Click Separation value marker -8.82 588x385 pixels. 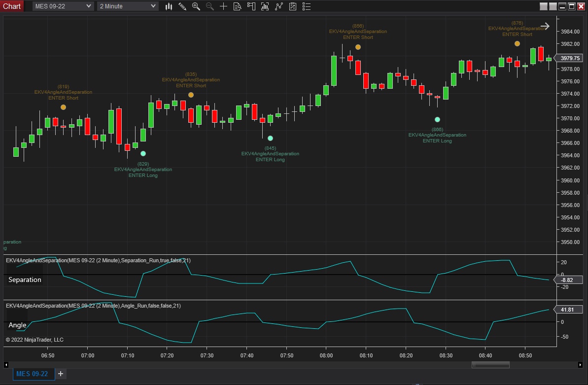pos(568,280)
